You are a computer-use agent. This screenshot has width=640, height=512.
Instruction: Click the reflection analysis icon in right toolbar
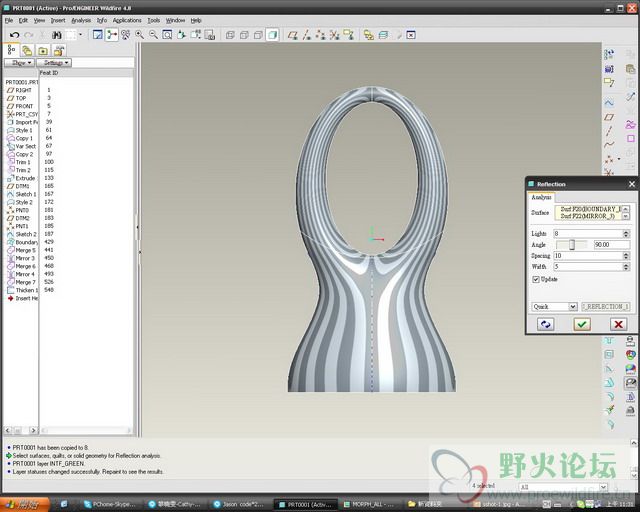[631, 383]
